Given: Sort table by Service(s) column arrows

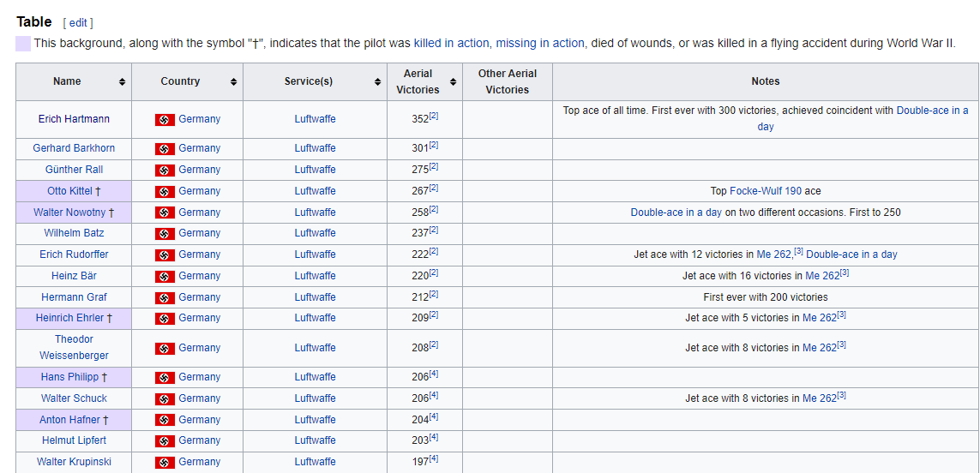Looking at the screenshot, I should tap(378, 82).
